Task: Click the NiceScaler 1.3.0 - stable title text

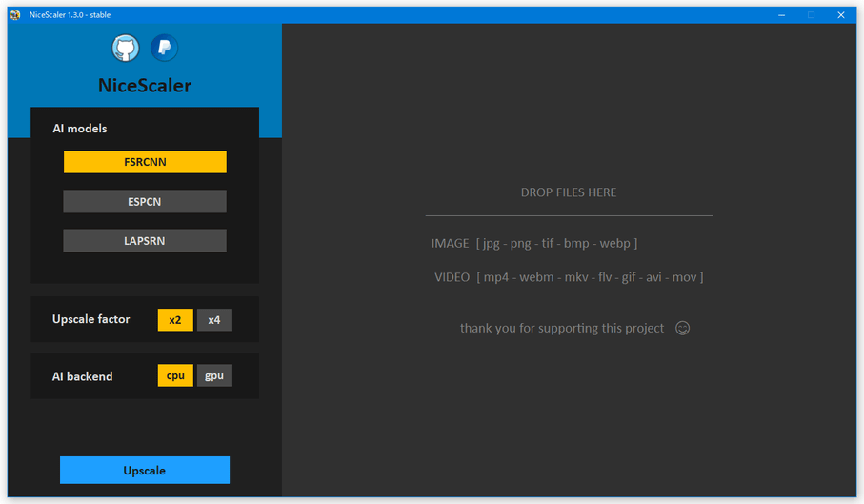Action: 70,15
